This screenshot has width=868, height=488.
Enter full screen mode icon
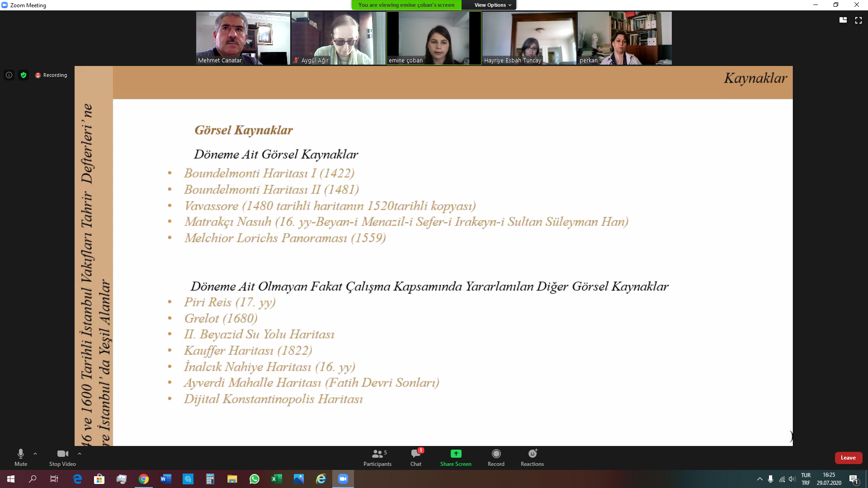coord(858,20)
